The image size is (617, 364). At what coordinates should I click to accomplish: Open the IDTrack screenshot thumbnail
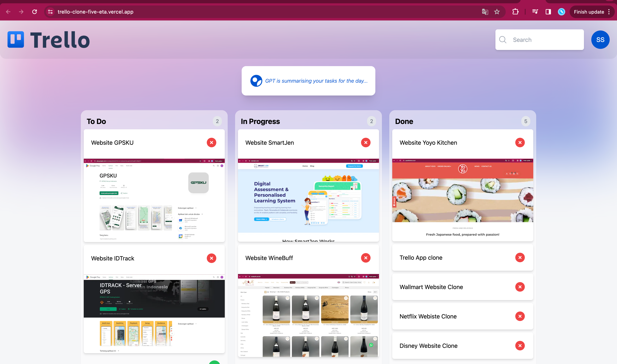click(154, 313)
